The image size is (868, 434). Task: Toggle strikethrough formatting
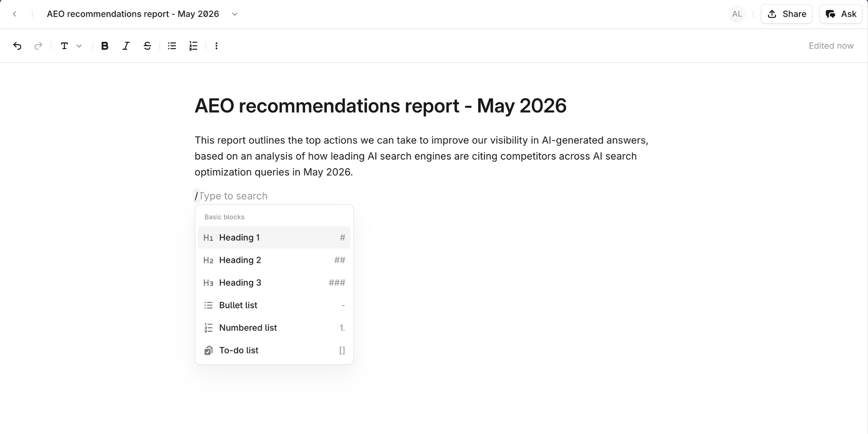(x=147, y=46)
